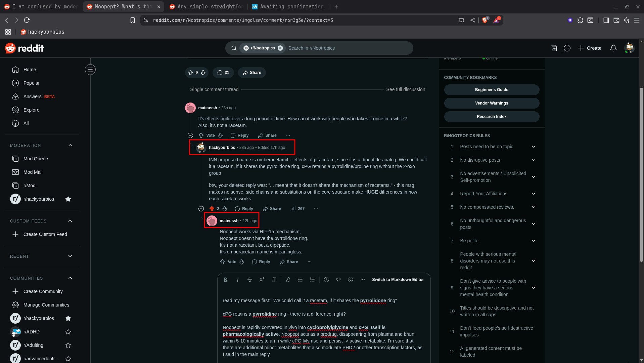Click the Brave Shields icon in address bar
The height and width of the screenshot is (363, 644).
click(485, 20)
